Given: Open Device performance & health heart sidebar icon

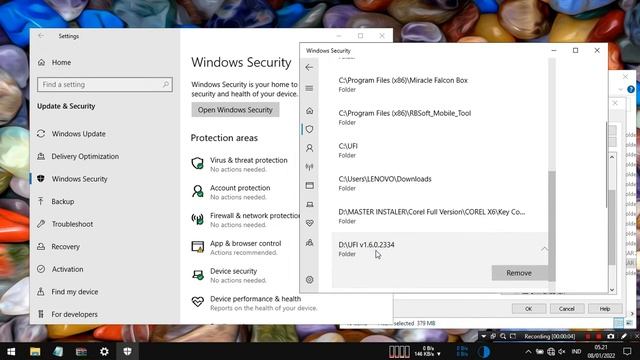Looking at the screenshot, I should 309,223.
